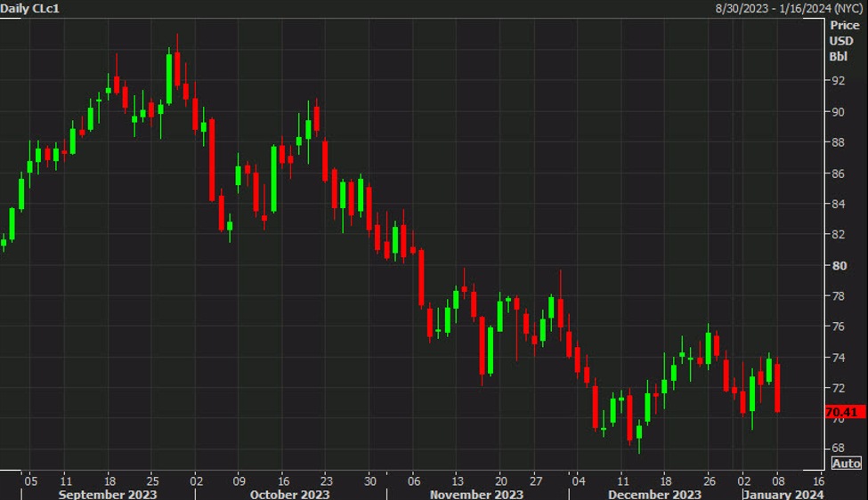The image size is (868, 500).
Task: Select October 2023 on the time axis
Action: tap(288, 494)
